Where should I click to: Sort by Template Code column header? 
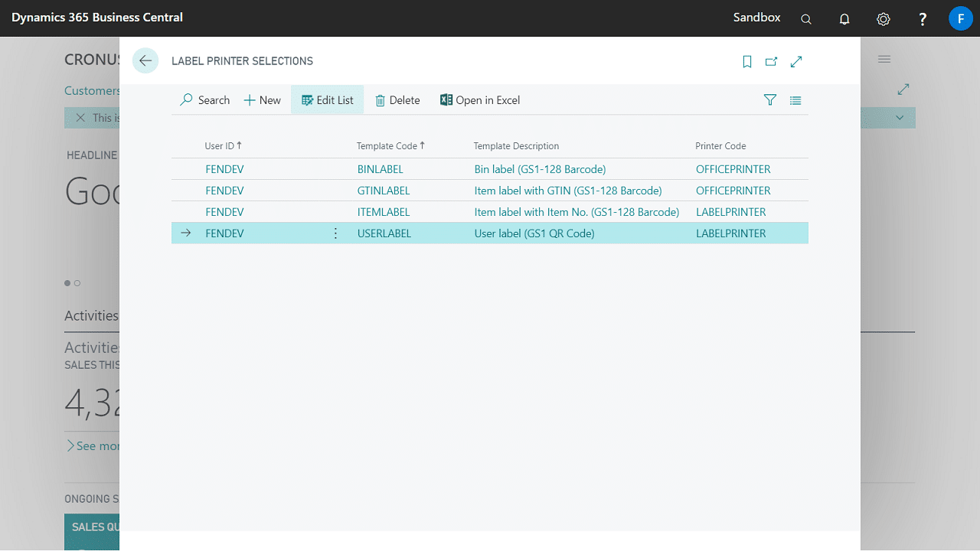387,146
